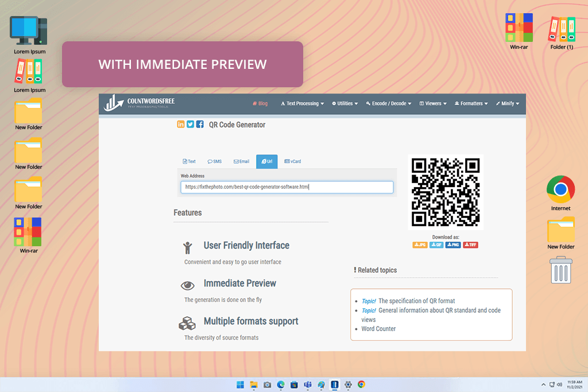The image size is (588, 392).
Task: Expand the Encode / Decode dropdown menu
Action: (389, 103)
